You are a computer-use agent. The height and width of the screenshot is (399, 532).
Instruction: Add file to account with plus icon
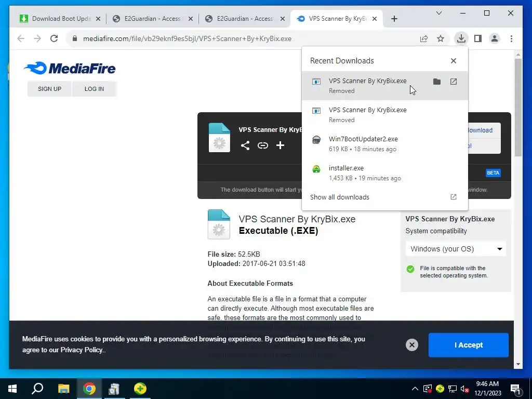(280, 145)
